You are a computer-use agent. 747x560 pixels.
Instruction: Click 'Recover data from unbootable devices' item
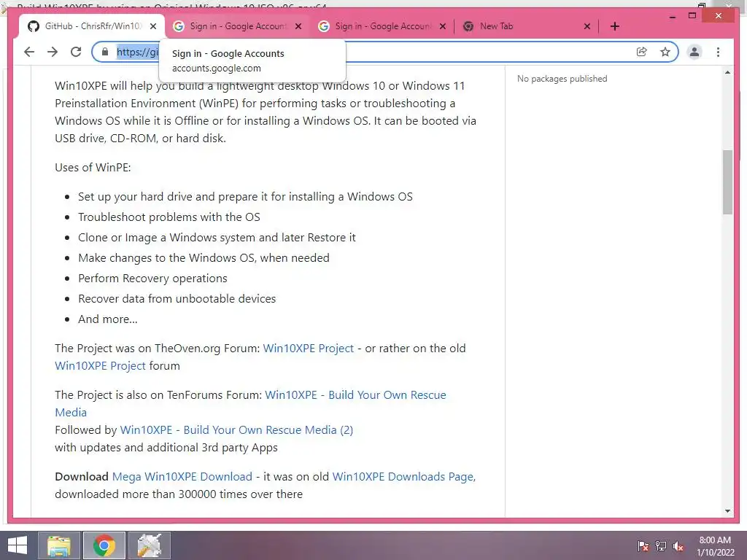(x=177, y=298)
